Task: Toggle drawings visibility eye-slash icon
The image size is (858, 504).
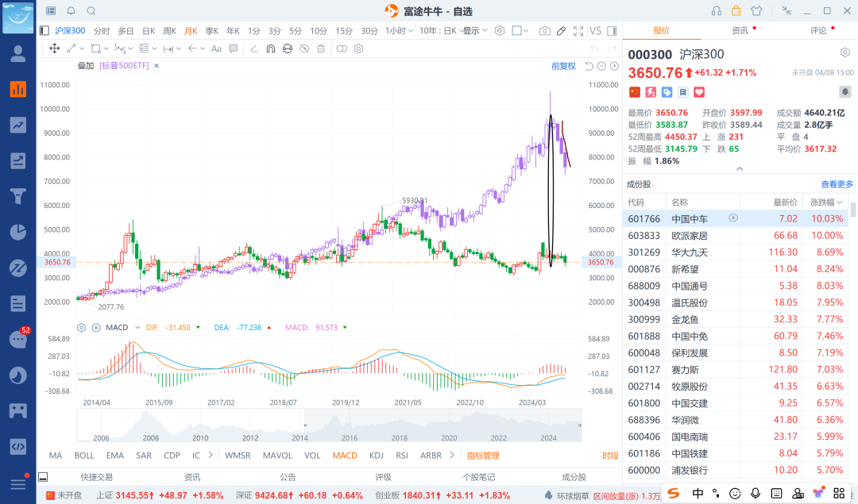Action: pos(304,48)
